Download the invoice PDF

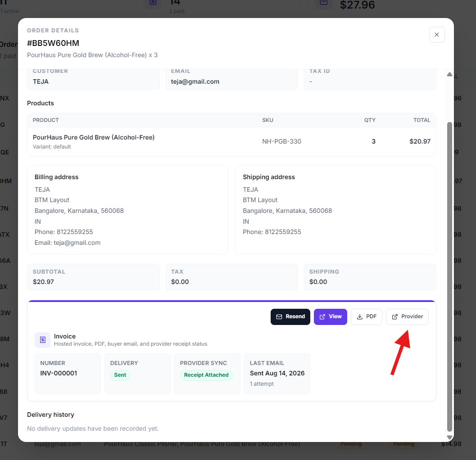click(x=367, y=316)
